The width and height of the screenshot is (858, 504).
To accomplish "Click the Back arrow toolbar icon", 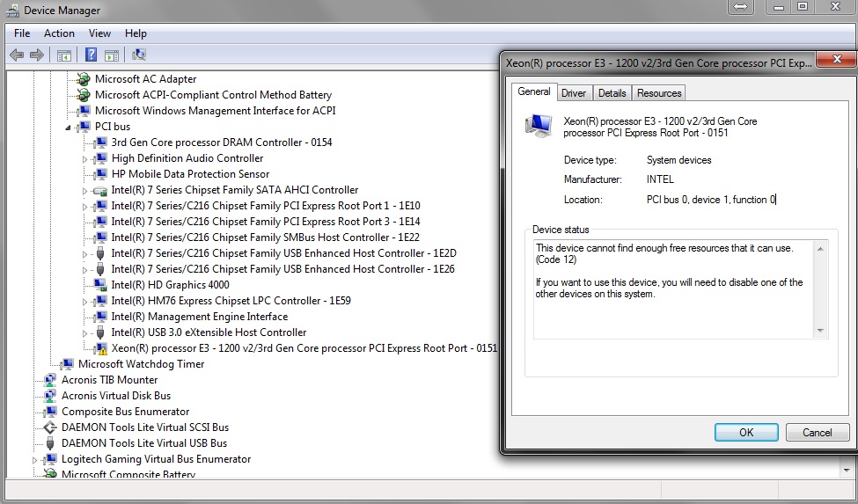I will click(17, 55).
